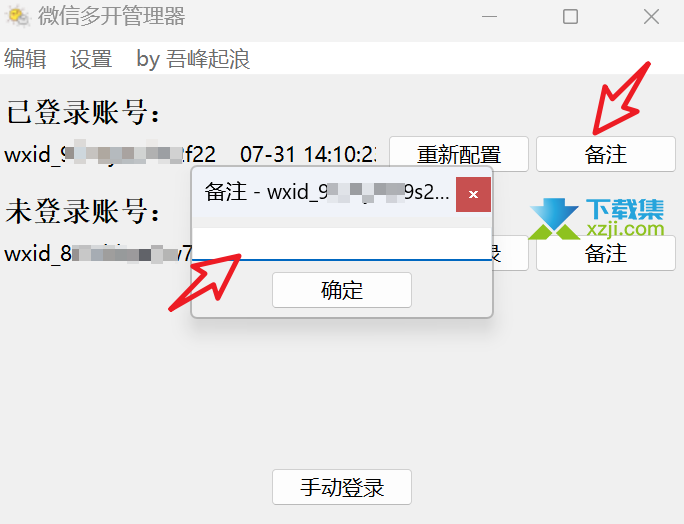Click the app icon in title bar
This screenshot has width=684, height=524.
(17, 16)
